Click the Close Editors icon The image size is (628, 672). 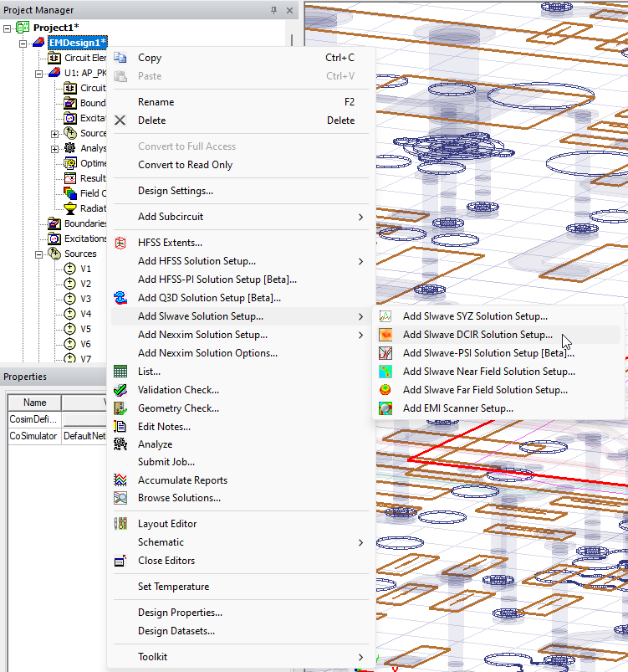tap(120, 561)
